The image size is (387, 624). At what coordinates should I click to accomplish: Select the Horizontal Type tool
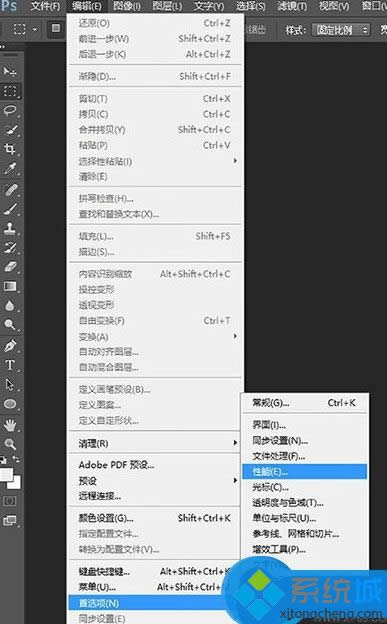10,365
